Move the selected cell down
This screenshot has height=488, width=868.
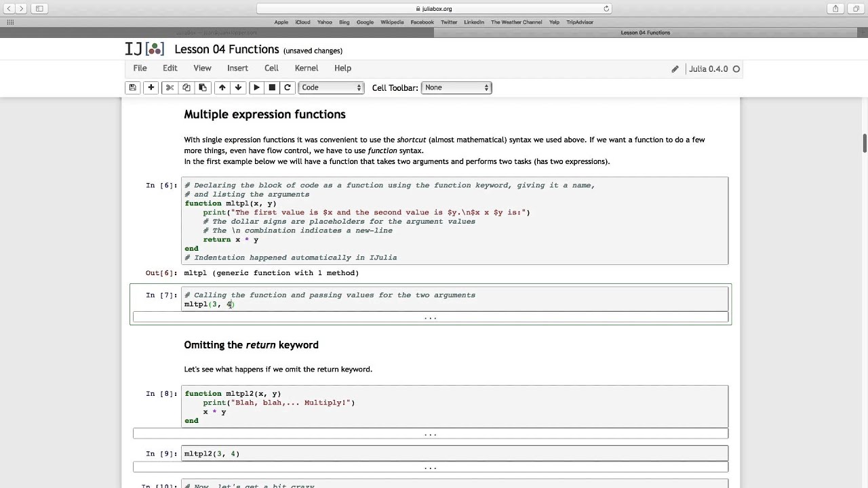(x=238, y=87)
